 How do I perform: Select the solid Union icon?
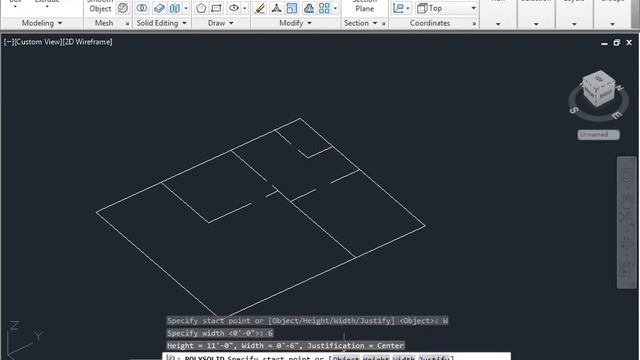point(142,8)
